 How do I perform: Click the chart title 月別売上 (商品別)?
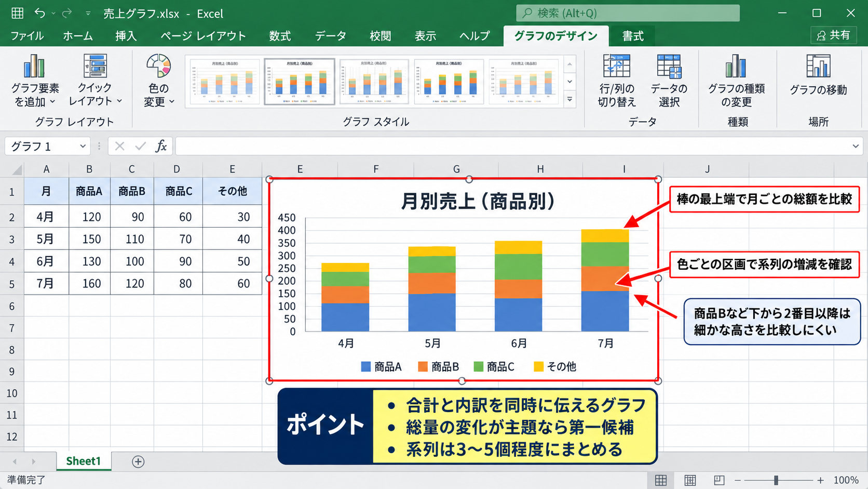point(478,201)
